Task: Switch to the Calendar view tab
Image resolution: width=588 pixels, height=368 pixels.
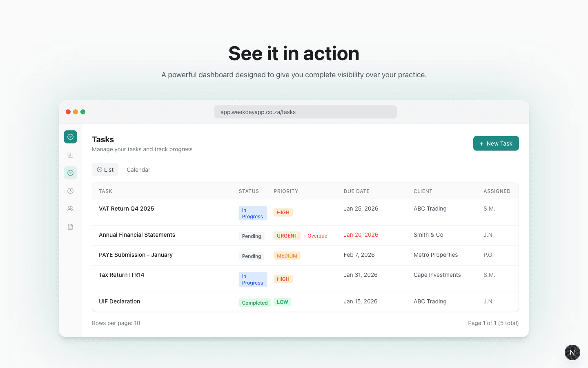Action: (138, 169)
